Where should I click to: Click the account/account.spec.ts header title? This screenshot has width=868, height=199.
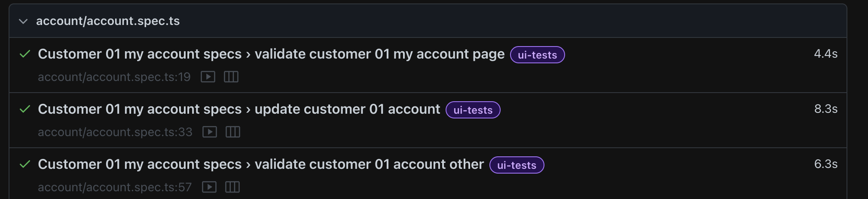click(108, 21)
